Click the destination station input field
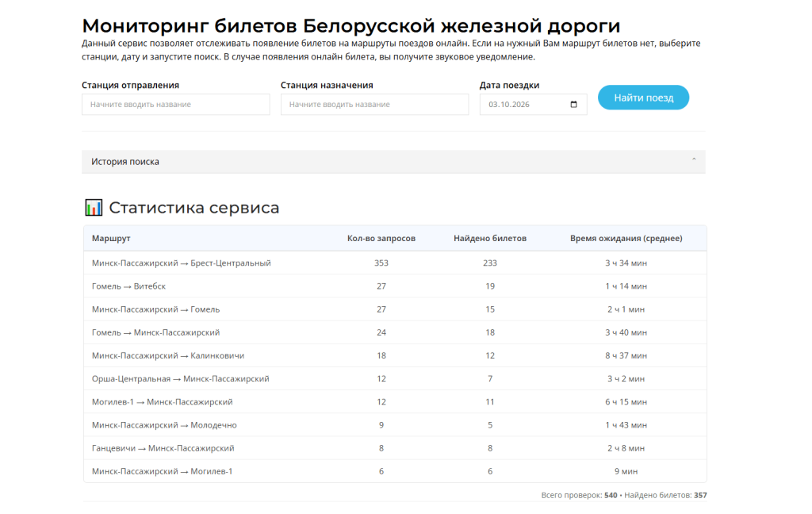 [x=374, y=104]
